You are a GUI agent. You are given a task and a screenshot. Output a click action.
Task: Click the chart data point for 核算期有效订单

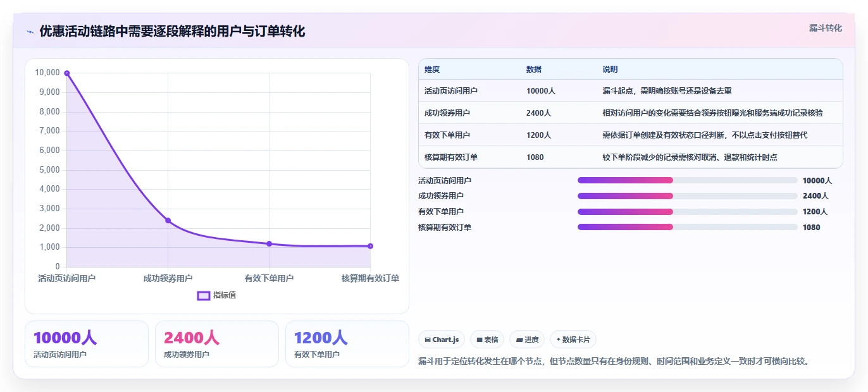click(370, 246)
